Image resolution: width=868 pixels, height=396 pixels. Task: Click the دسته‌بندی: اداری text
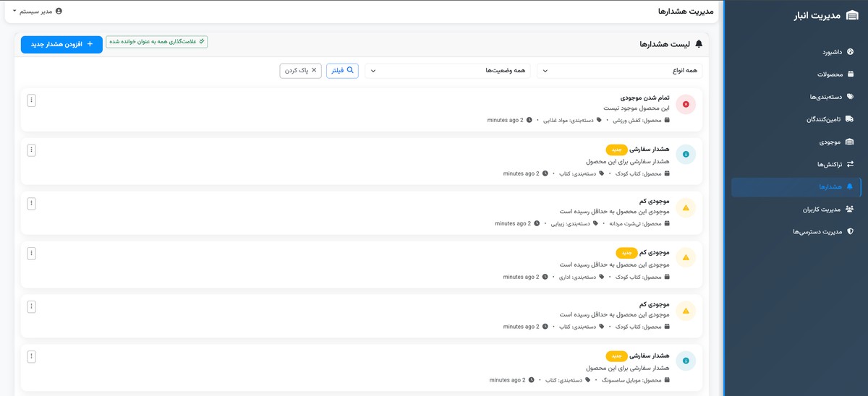pyautogui.click(x=576, y=277)
